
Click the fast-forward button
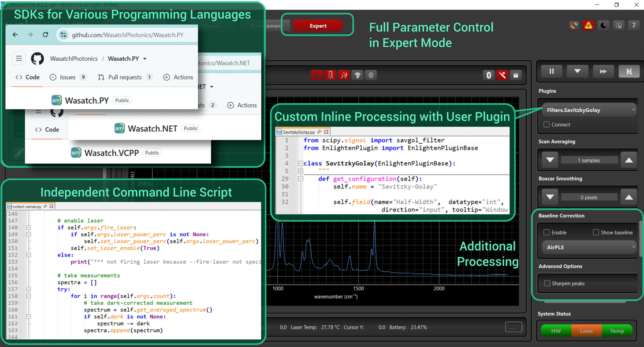point(603,71)
